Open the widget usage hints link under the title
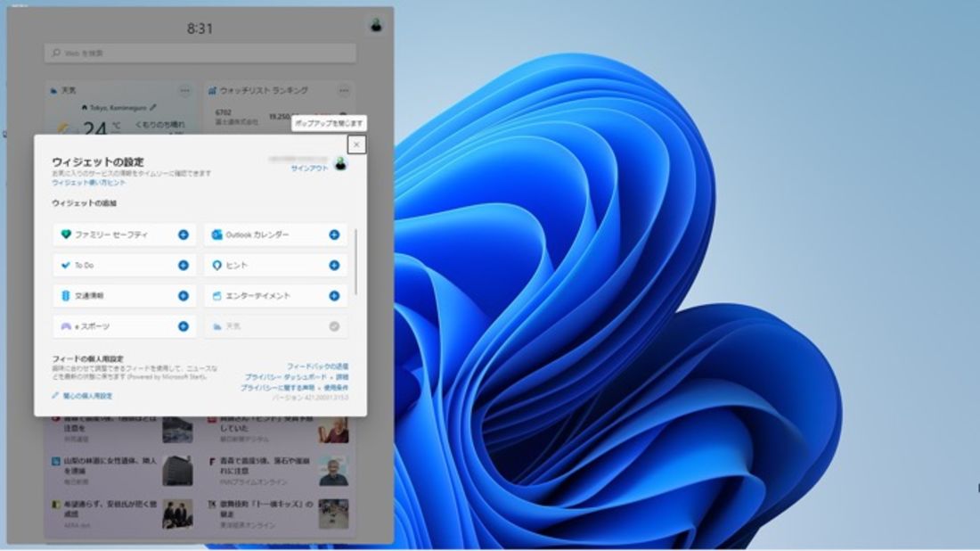980x551 pixels. point(89,183)
